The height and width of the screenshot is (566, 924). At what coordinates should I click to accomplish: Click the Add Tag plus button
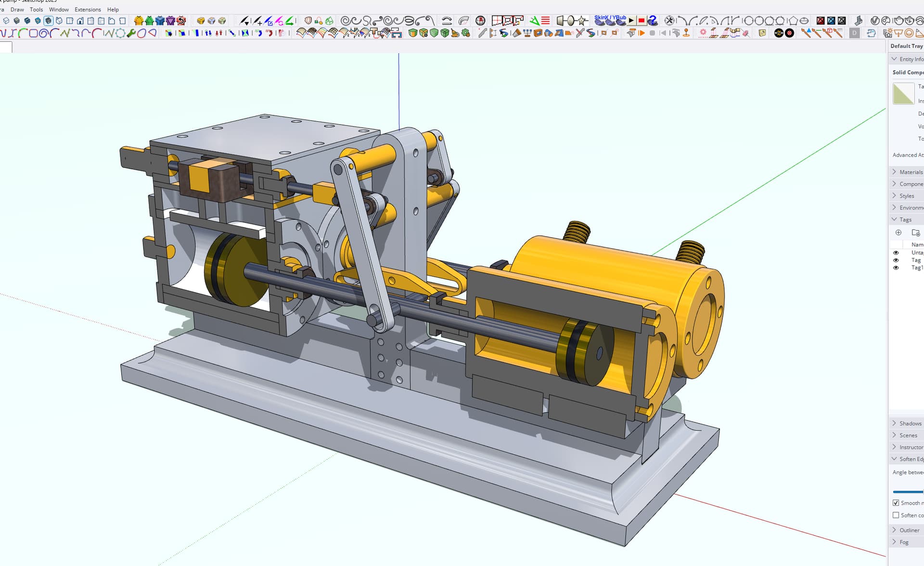(x=898, y=232)
